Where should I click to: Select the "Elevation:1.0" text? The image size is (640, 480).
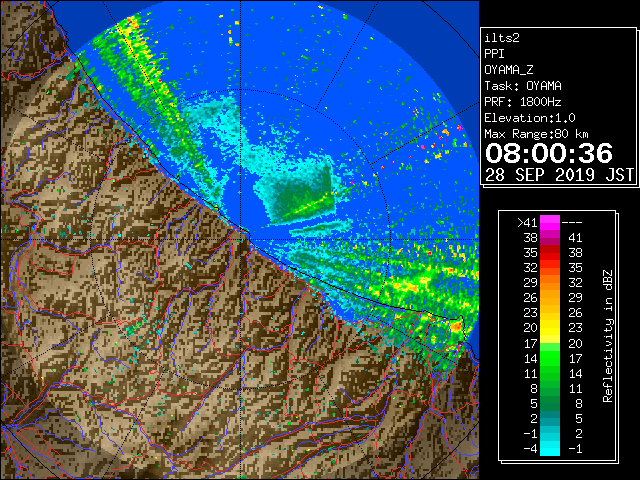point(530,118)
